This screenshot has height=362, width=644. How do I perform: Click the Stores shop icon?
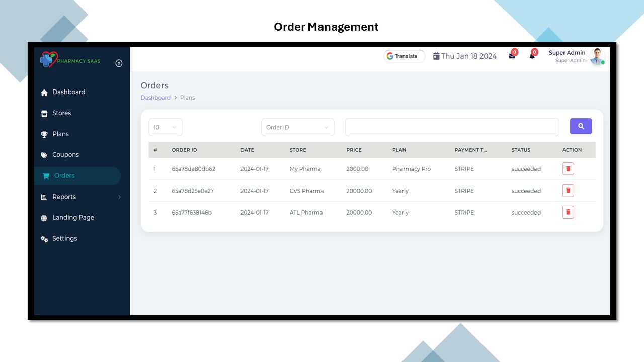pyautogui.click(x=44, y=114)
